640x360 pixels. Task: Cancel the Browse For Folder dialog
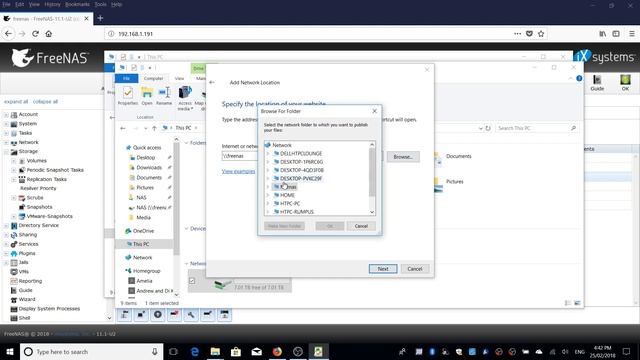click(361, 226)
